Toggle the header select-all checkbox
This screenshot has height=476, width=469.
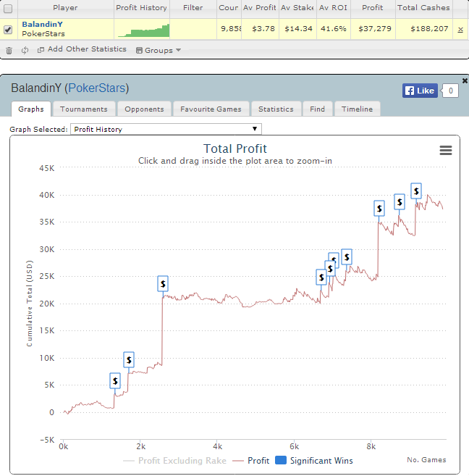point(8,9)
